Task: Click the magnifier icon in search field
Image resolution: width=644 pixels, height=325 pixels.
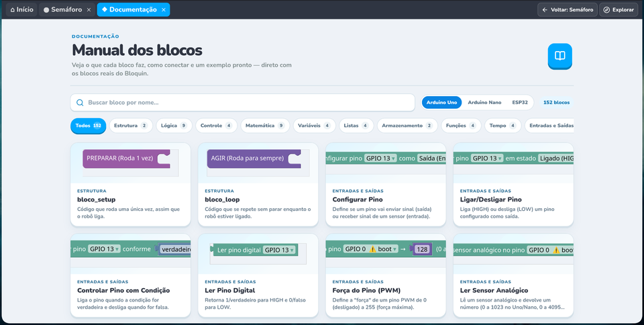Action: tap(80, 103)
